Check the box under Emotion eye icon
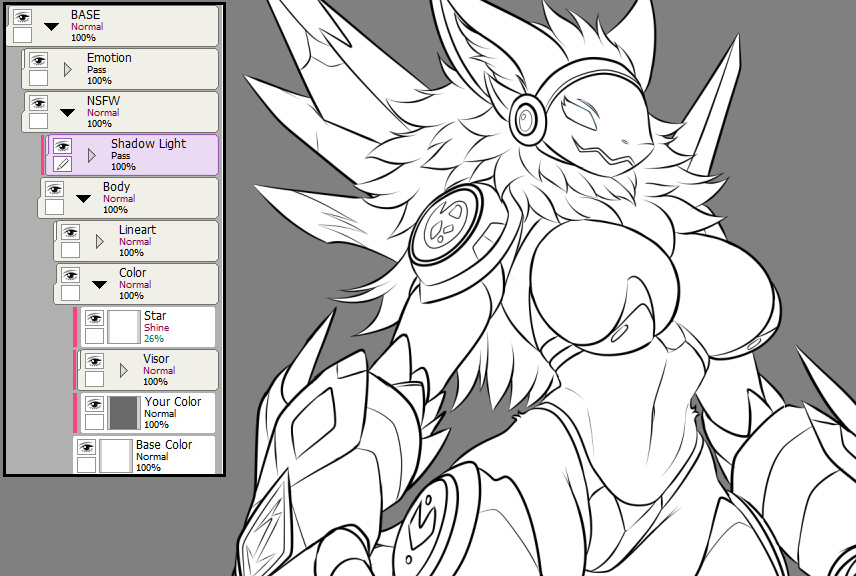This screenshot has height=576, width=856. point(38,78)
